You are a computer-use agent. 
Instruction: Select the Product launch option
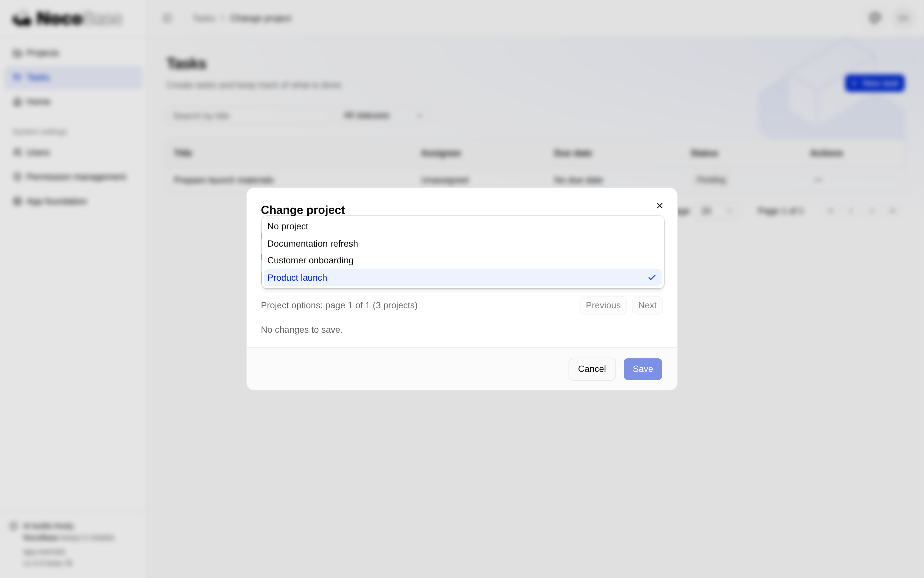point(462,277)
